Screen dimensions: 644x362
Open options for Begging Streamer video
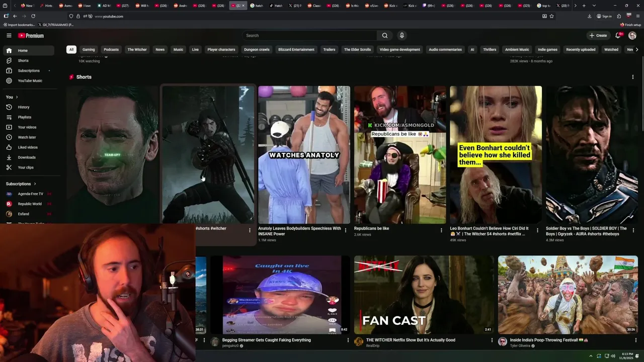click(x=348, y=340)
